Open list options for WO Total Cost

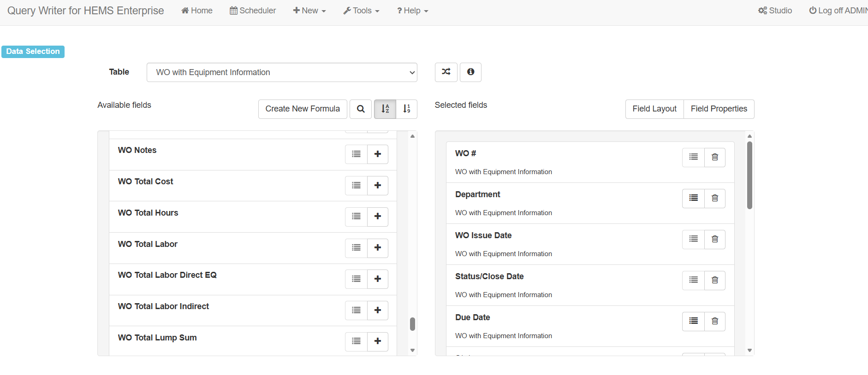356,186
